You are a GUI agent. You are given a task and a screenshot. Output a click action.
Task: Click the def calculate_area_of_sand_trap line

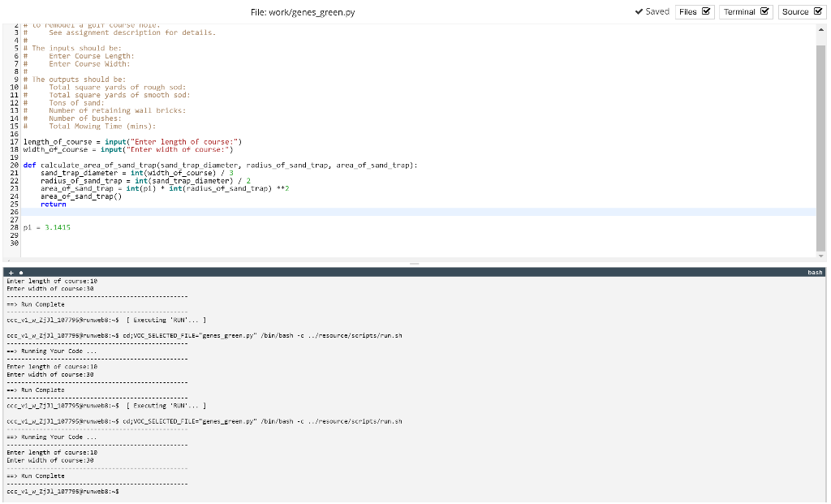[221, 166]
